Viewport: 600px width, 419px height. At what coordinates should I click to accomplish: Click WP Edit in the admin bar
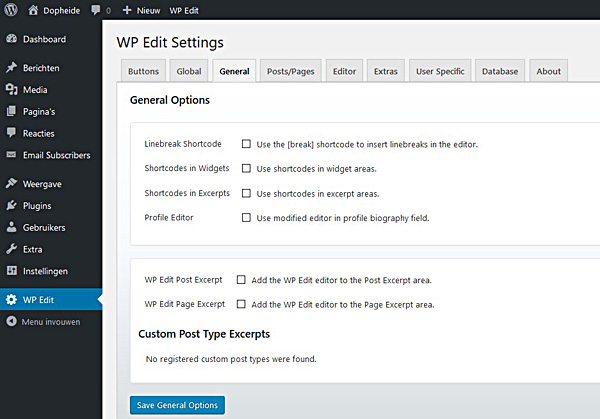(x=184, y=10)
